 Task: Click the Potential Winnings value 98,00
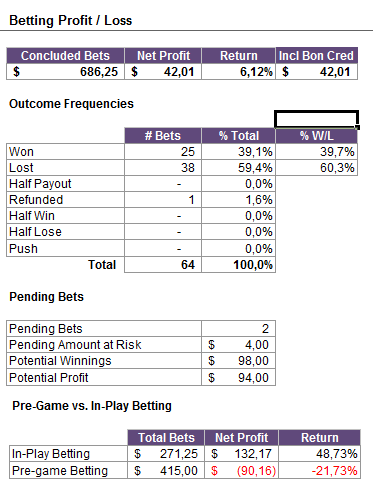tap(238, 361)
